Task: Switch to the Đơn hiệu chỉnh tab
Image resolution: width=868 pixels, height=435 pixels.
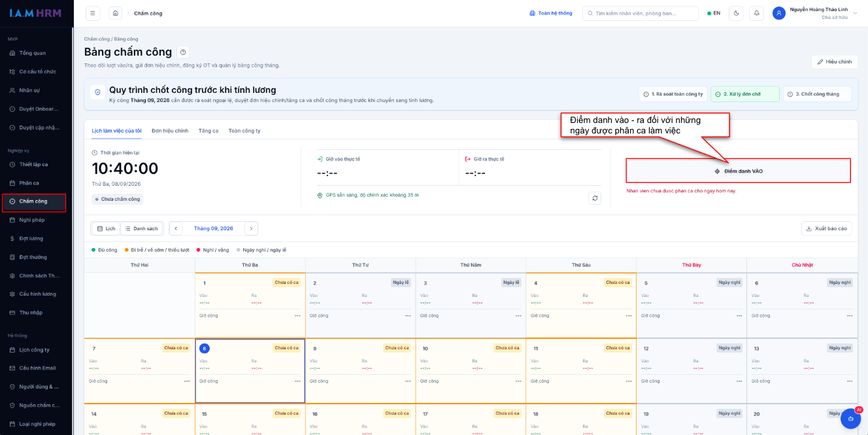Action: point(170,131)
